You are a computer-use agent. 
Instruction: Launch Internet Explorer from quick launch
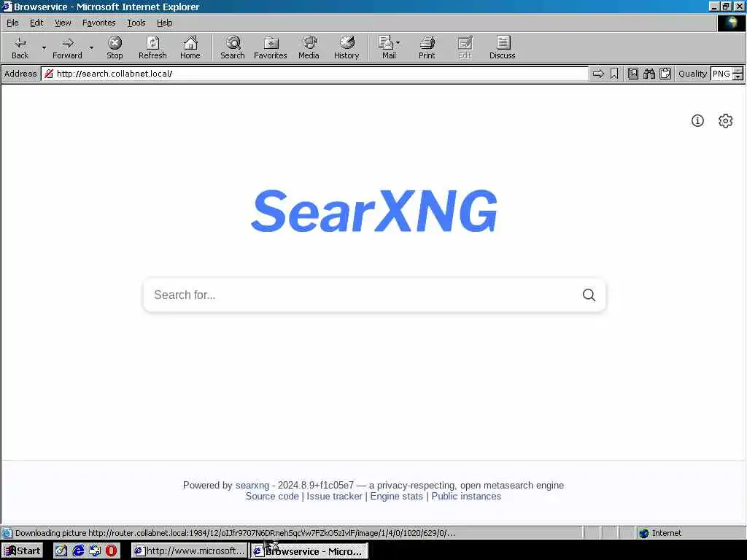point(77,551)
